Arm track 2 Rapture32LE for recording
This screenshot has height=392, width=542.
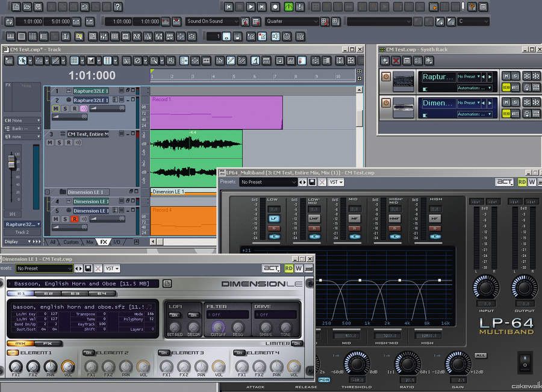tap(74, 108)
